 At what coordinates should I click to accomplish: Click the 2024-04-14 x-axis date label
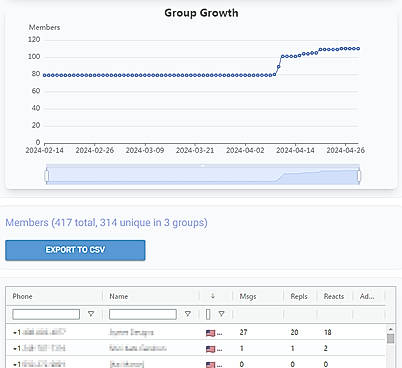pos(295,150)
